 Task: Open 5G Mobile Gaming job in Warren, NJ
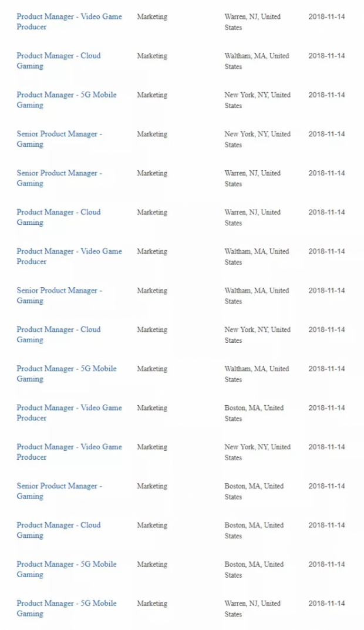(67, 608)
